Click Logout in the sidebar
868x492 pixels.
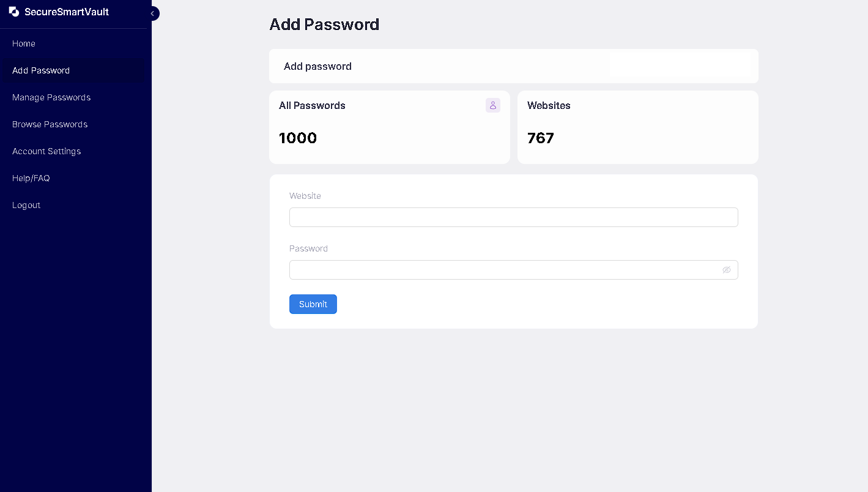pyautogui.click(x=26, y=205)
